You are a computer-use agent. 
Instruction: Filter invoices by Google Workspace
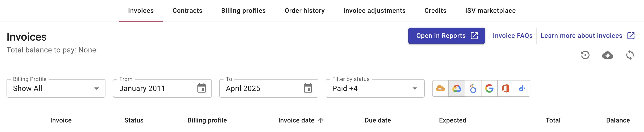click(489, 88)
